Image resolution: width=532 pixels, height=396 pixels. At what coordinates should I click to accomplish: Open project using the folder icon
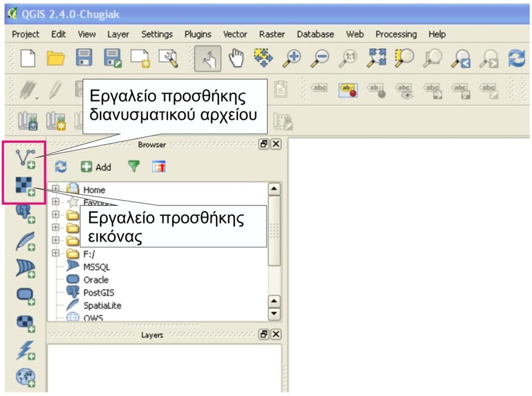[x=55, y=58]
